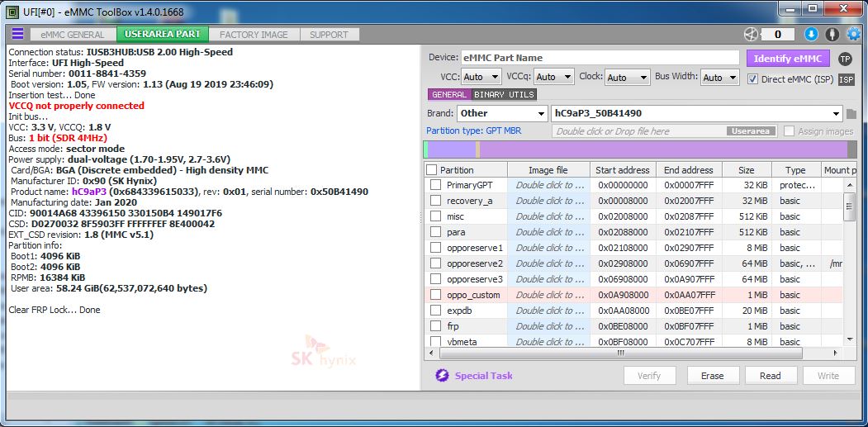This screenshot has width=868, height=427.
Task: Click the round TP test point icon
Action: click(845, 59)
